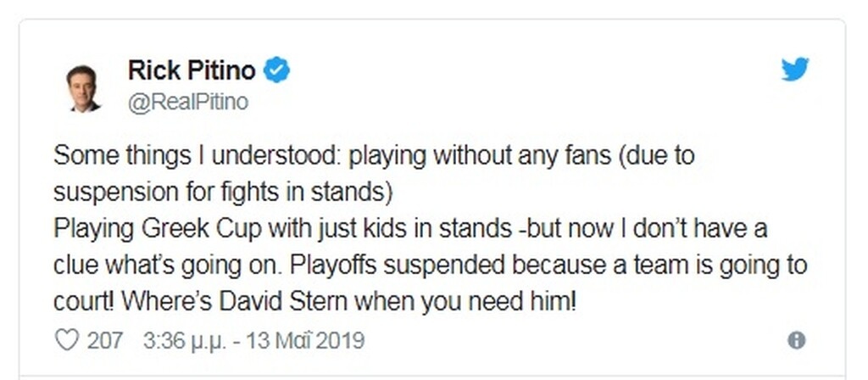Click Rick Pitino's profile photo
Image resolution: width=868 pixels, height=380 pixels.
pyautogui.click(x=84, y=87)
